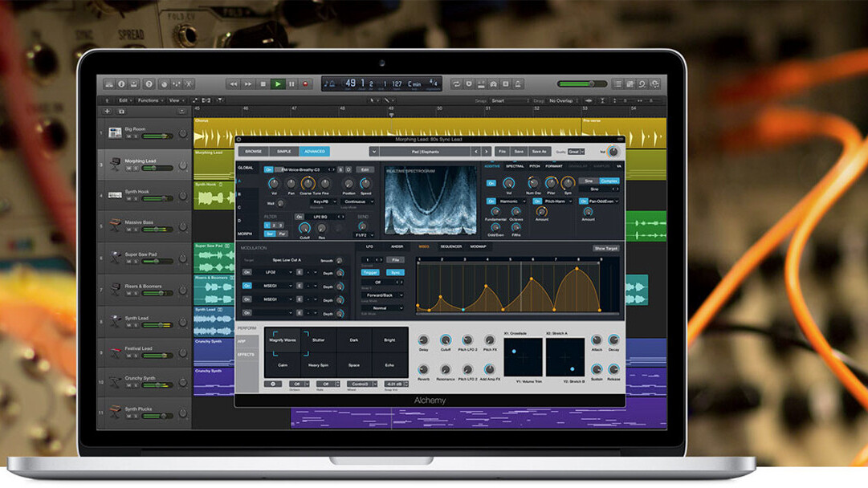
Task: Click the Big Room track instrument icon
Action: pos(115,132)
